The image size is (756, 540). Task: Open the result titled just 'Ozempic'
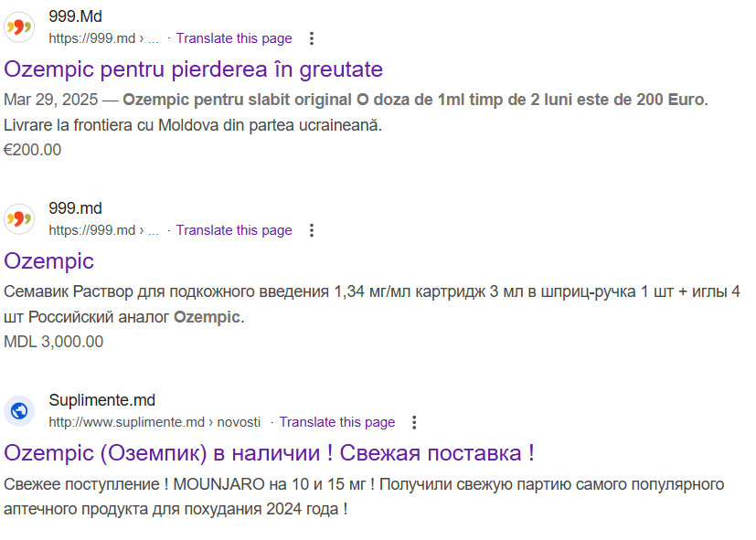point(48,261)
